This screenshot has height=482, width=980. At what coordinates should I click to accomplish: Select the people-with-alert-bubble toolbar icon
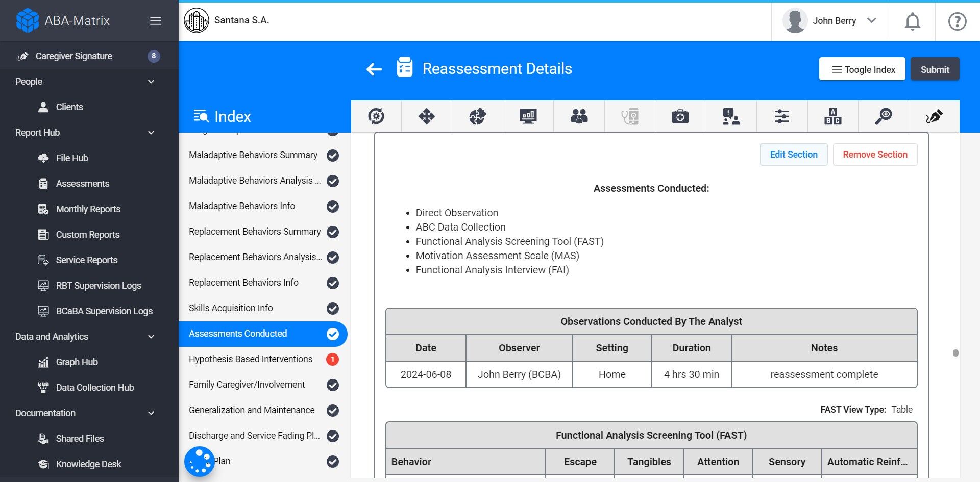point(731,116)
